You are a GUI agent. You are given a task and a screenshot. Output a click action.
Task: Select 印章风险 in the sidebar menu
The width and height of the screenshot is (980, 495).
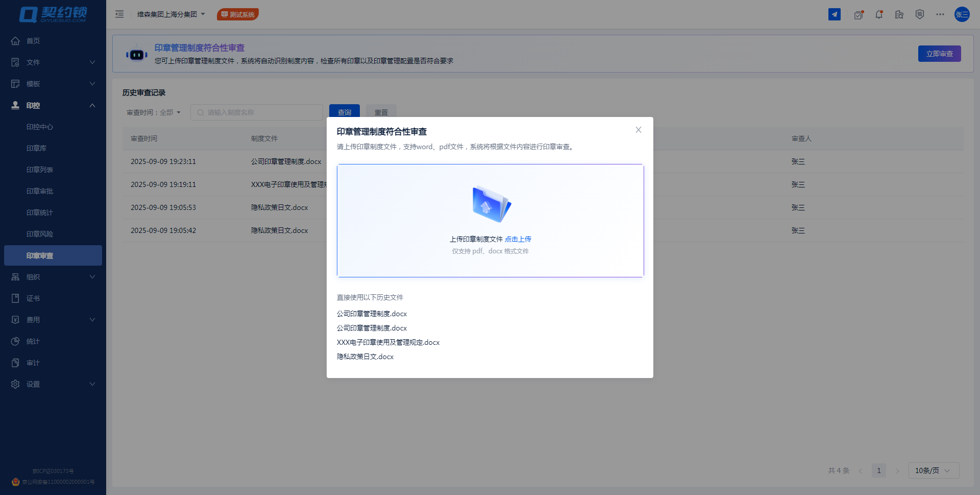[x=40, y=234]
